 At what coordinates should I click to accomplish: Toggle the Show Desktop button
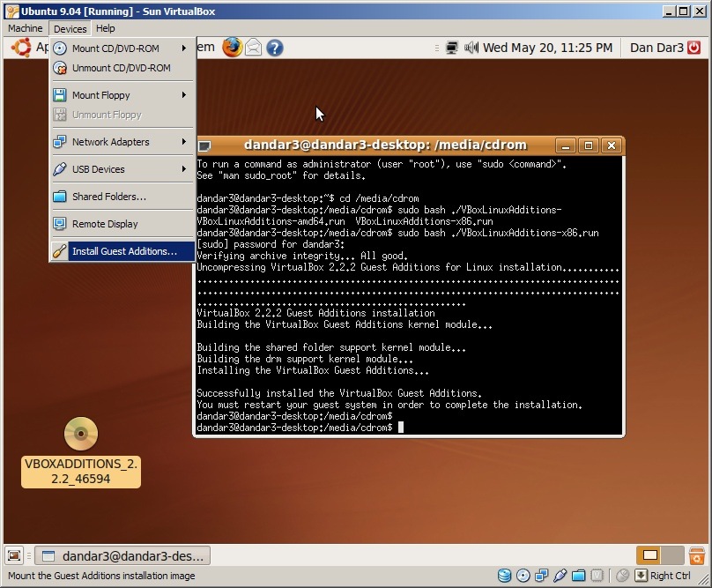pyautogui.click(x=15, y=555)
